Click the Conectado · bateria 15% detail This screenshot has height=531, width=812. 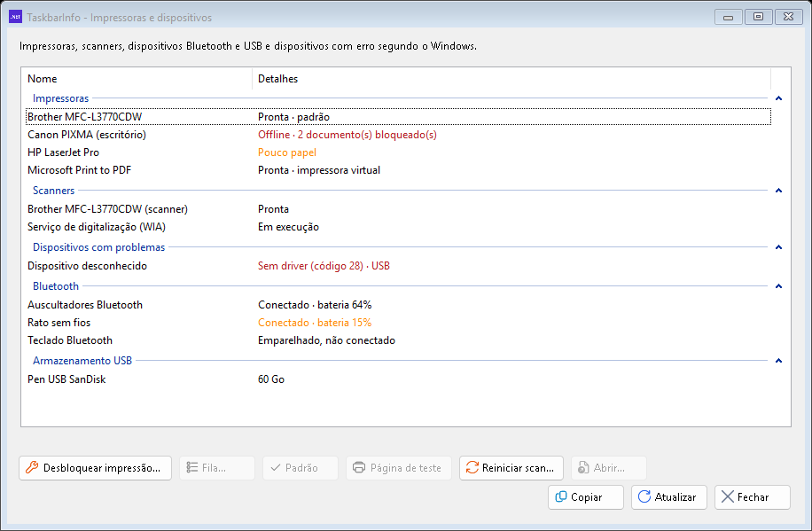tap(315, 322)
